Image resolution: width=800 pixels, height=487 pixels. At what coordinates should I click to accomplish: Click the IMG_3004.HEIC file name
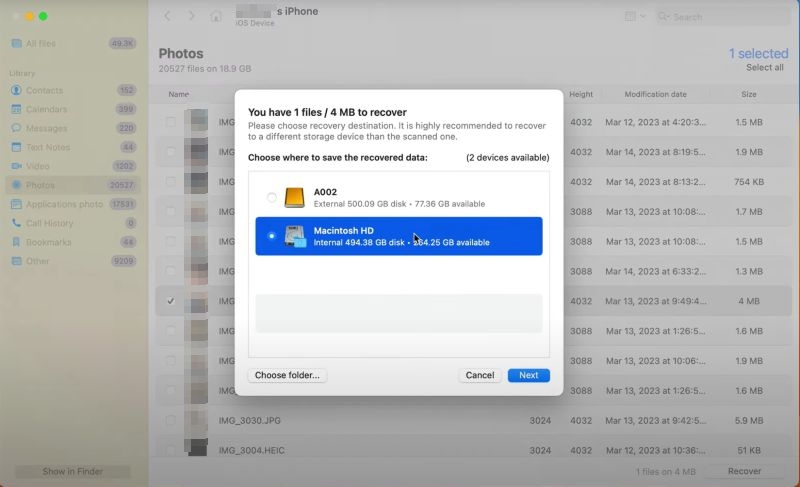pos(252,450)
